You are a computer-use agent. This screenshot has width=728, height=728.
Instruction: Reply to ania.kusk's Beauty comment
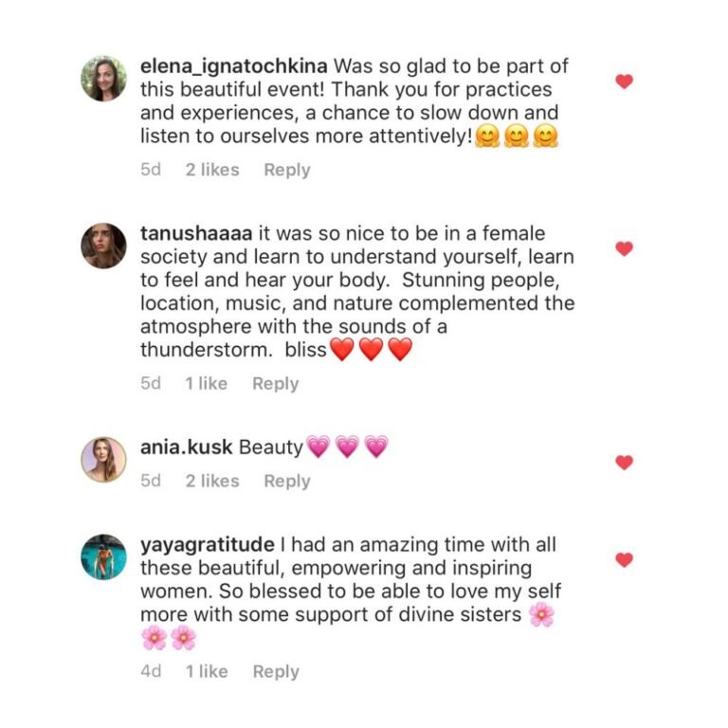pos(286,481)
